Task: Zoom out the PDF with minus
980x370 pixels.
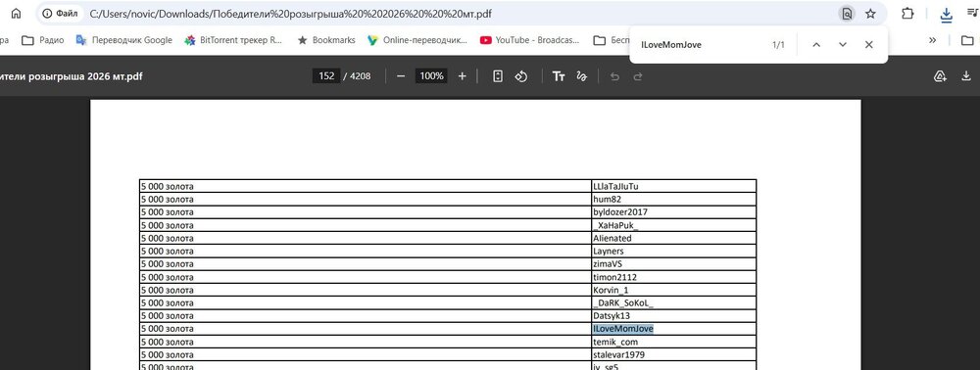Action: pos(401,76)
